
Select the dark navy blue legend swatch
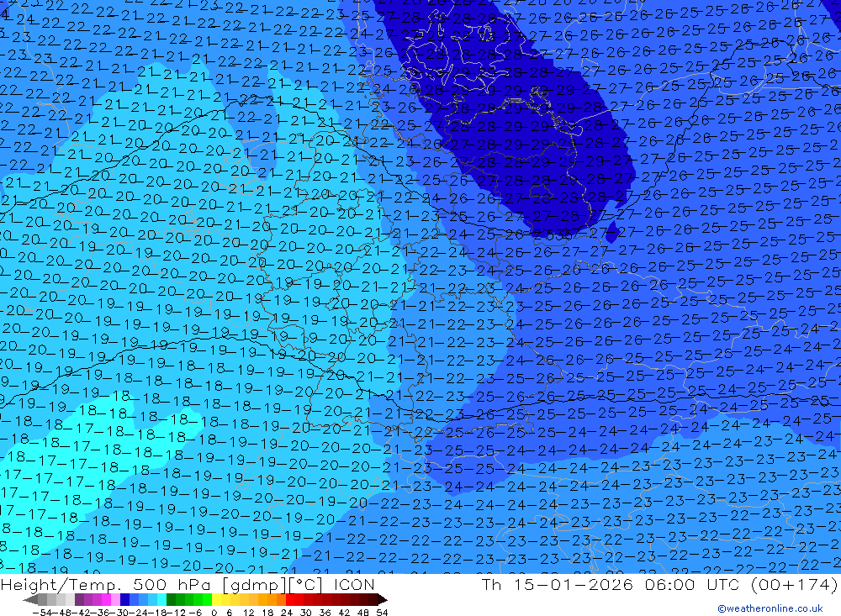pyautogui.click(x=125, y=599)
